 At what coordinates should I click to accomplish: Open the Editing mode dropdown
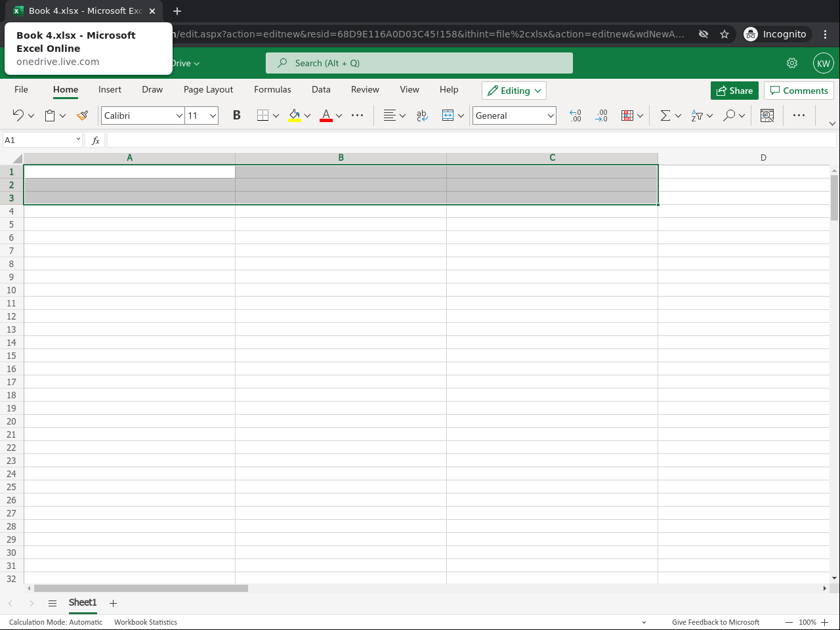tap(514, 91)
